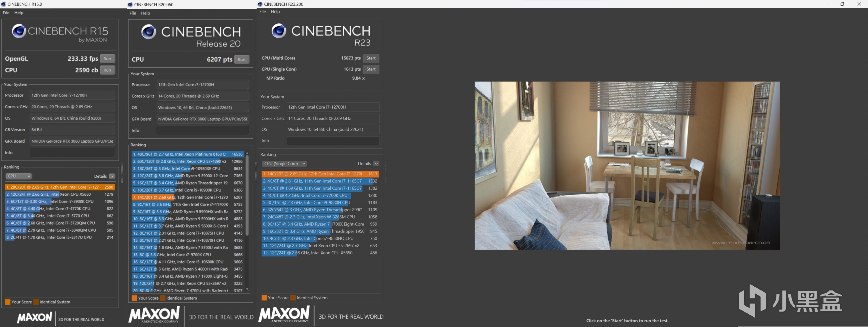Viewport: 868px width, 327px height.
Task: Click the R23.200 title bar app icon
Action: point(260,4)
